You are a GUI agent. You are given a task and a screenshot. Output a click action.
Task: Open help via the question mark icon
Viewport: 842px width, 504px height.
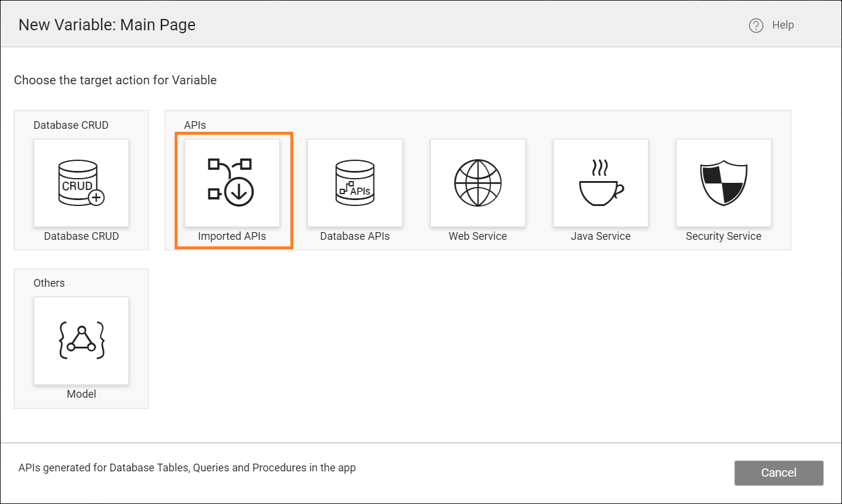pos(755,25)
